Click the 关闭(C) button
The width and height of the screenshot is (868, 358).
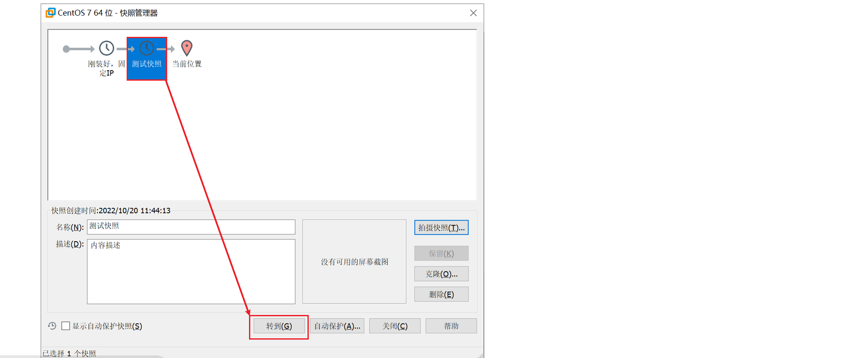click(x=394, y=326)
